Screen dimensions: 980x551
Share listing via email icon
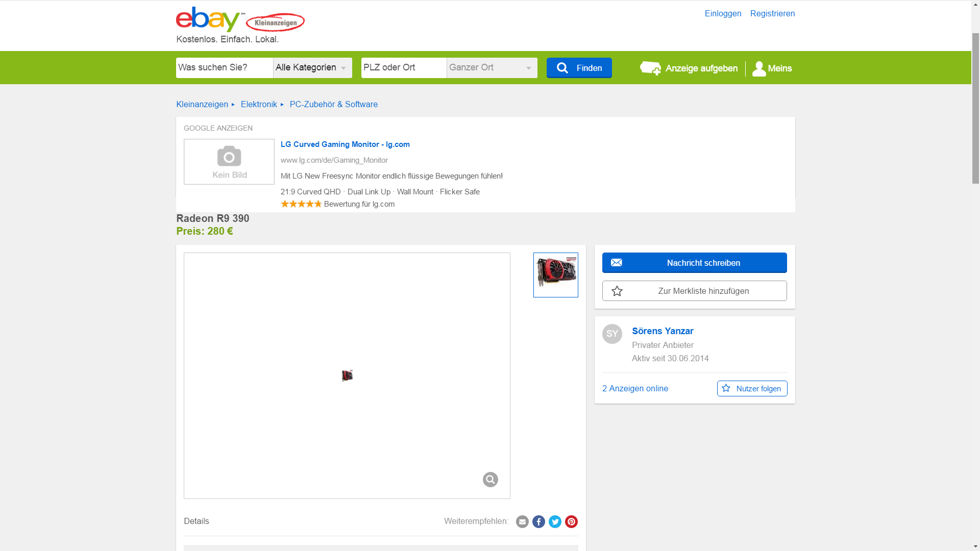tap(522, 521)
